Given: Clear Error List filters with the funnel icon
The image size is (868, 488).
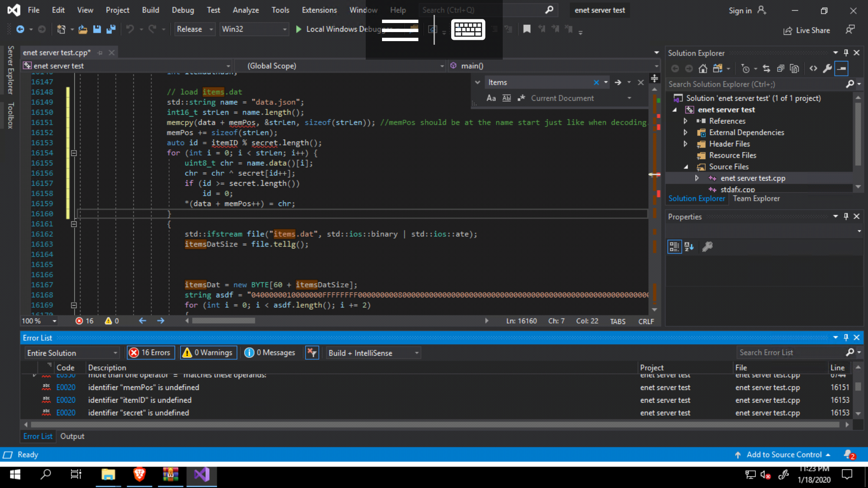Looking at the screenshot, I should click(x=312, y=352).
